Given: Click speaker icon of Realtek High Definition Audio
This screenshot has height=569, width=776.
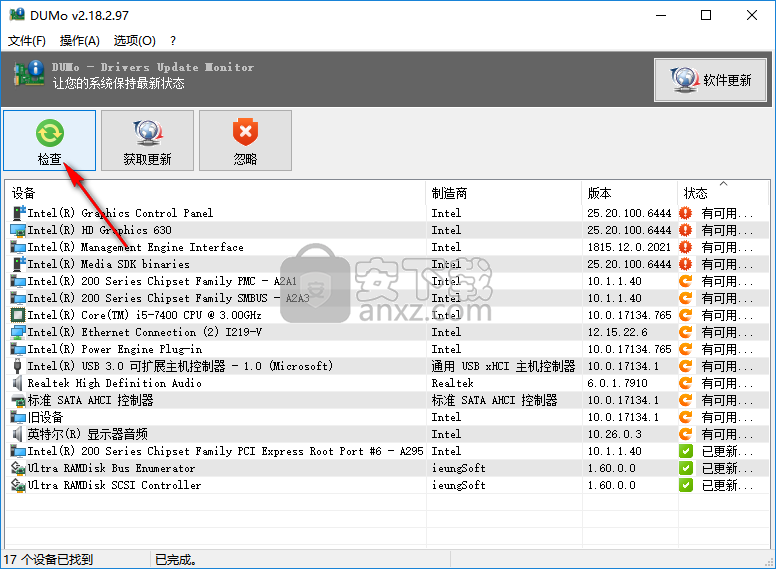Looking at the screenshot, I should (18, 383).
